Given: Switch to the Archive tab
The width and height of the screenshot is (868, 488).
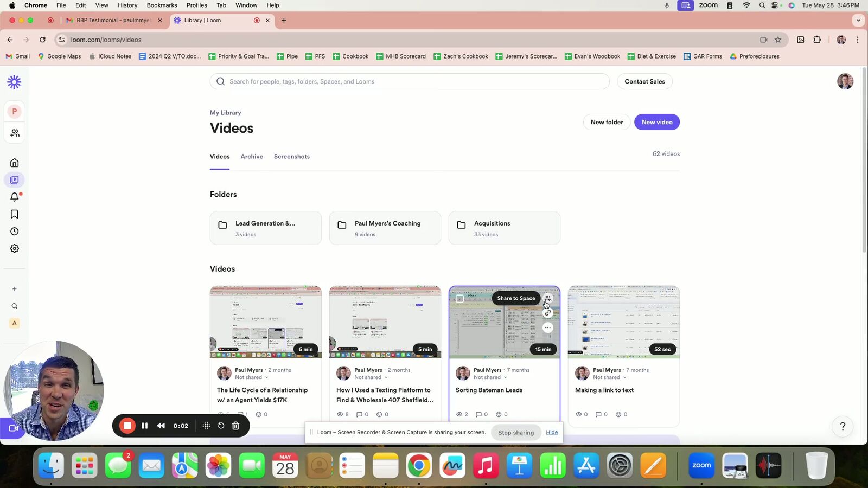Looking at the screenshot, I should (252, 157).
